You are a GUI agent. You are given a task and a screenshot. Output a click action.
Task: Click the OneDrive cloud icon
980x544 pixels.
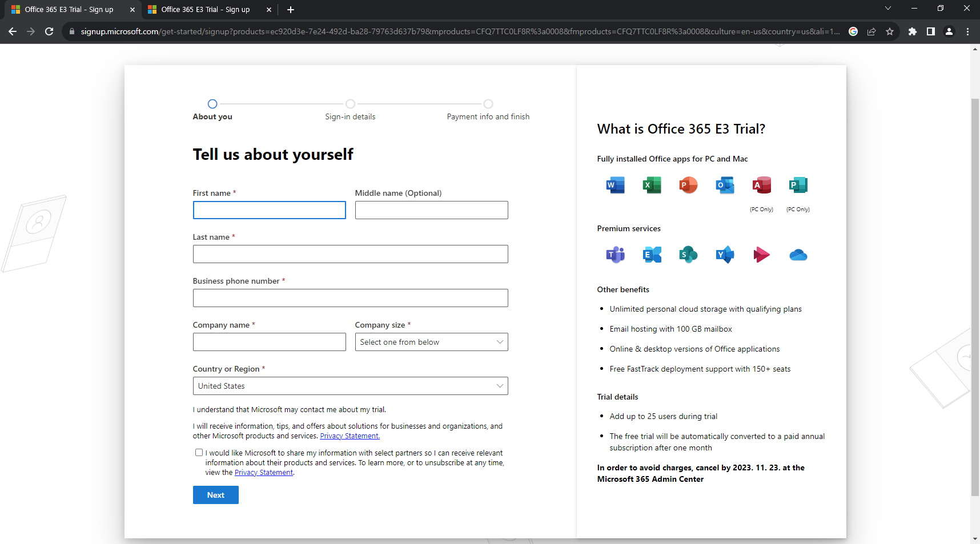click(798, 255)
